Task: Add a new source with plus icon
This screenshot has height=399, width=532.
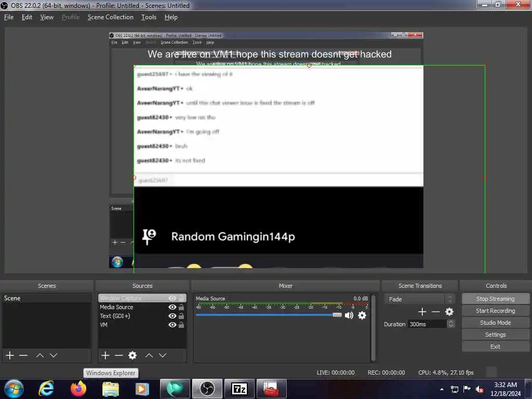Action: (x=105, y=355)
